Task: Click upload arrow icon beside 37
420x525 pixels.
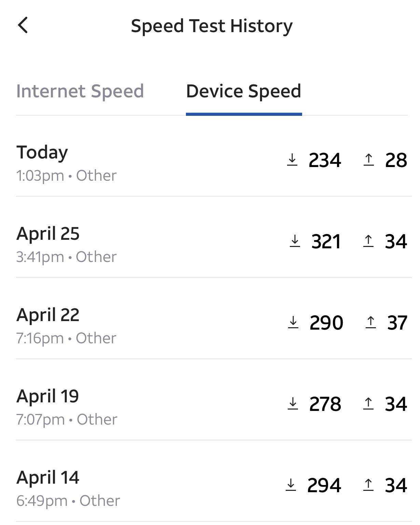Action: point(370,322)
